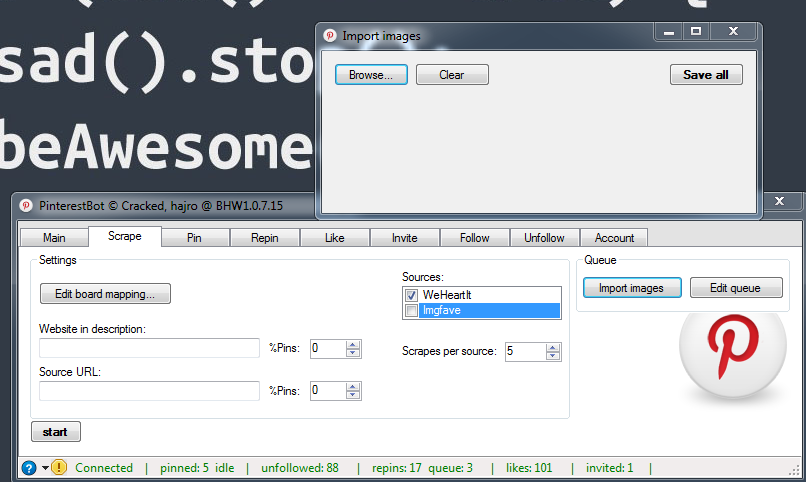
Task: Select the WeHeartIt list row text
Action: coord(447,295)
